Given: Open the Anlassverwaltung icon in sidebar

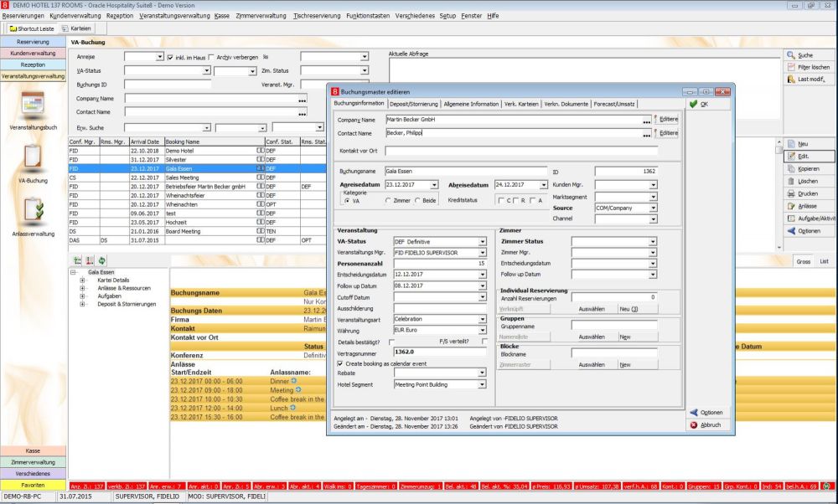Looking at the screenshot, I should (x=33, y=209).
